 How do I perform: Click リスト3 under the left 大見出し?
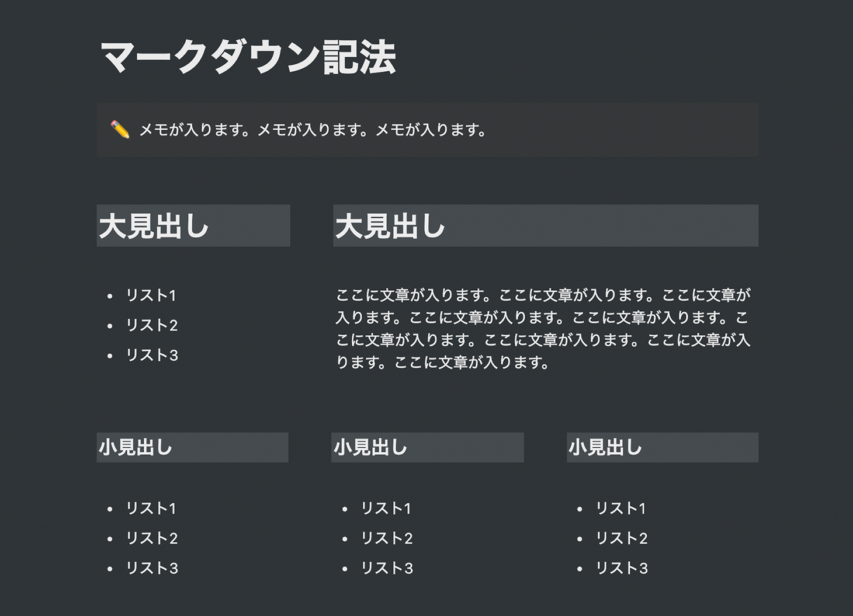152,355
